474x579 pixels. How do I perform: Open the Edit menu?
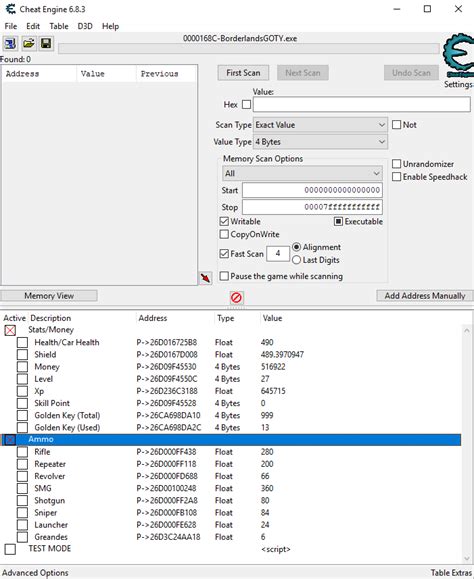coord(33,26)
